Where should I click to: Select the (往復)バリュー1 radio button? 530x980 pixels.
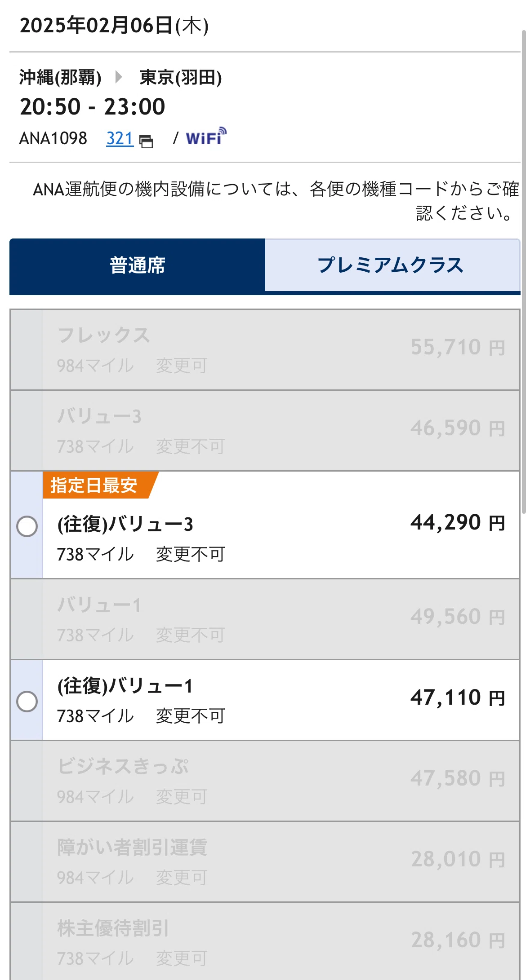click(x=27, y=701)
